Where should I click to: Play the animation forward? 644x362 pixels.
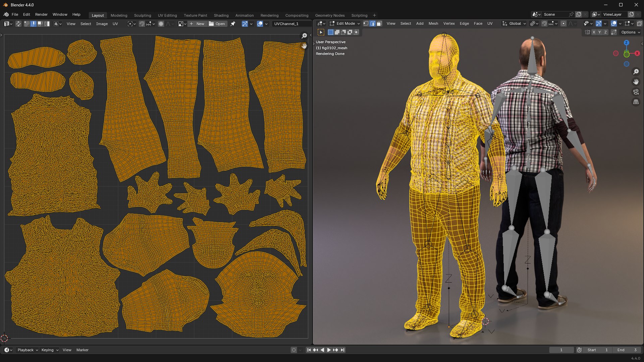pos(329,350)
